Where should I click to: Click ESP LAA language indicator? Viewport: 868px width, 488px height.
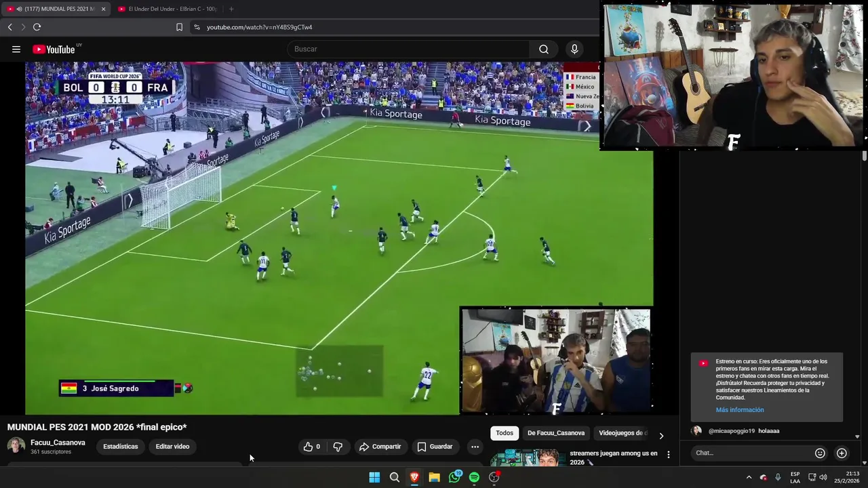coord(795,477)
